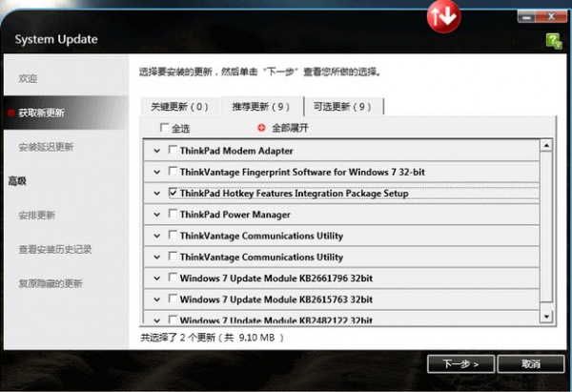
Task: Check ThinkPad Modem Adapter checkbox
Action: click(x=173, y=150)
